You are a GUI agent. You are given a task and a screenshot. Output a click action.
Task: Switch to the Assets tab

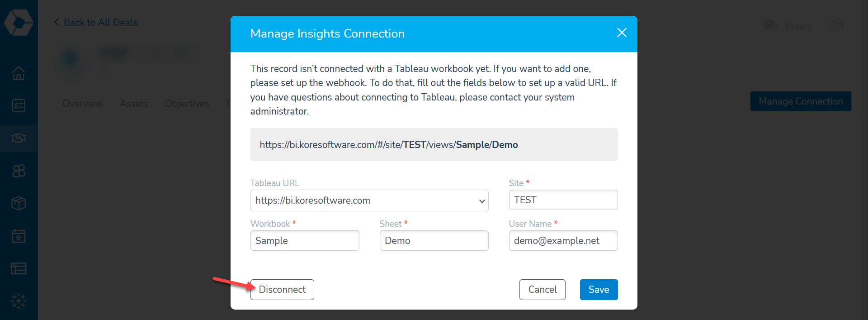(x=134, y=104)
